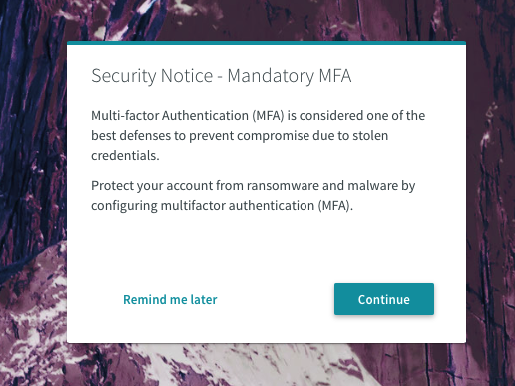
Task: Click the teal bar atop the dialog
Action: tap(266, 43)
